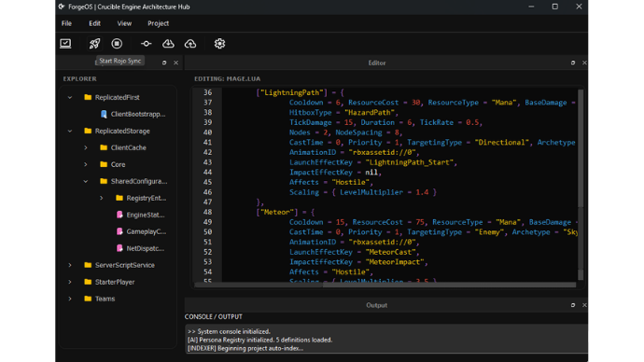Click 'Scaling = { LevelMultiplier = 1.4 }' line
Image resolution: width=644 pixels, height=362 pixels.
point(363,192)
